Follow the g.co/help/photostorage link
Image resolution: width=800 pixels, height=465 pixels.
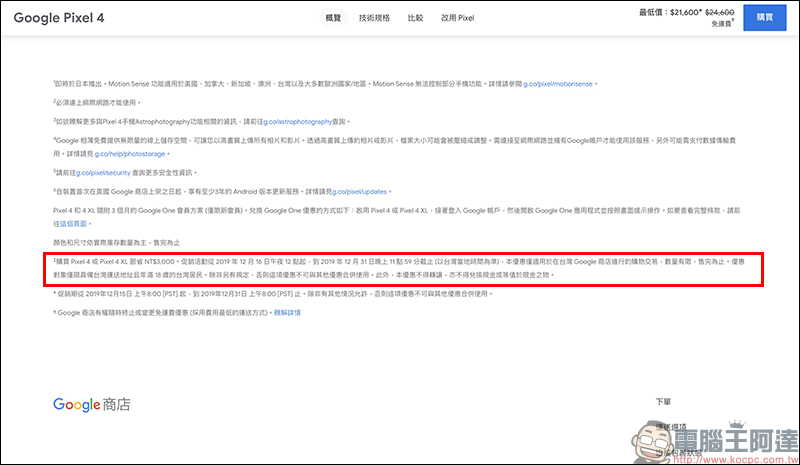click(130, 154)
